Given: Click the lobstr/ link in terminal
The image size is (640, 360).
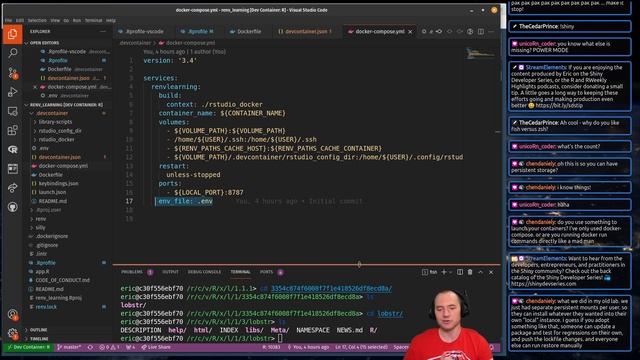Looking at the screenshot, I should 390,313.
